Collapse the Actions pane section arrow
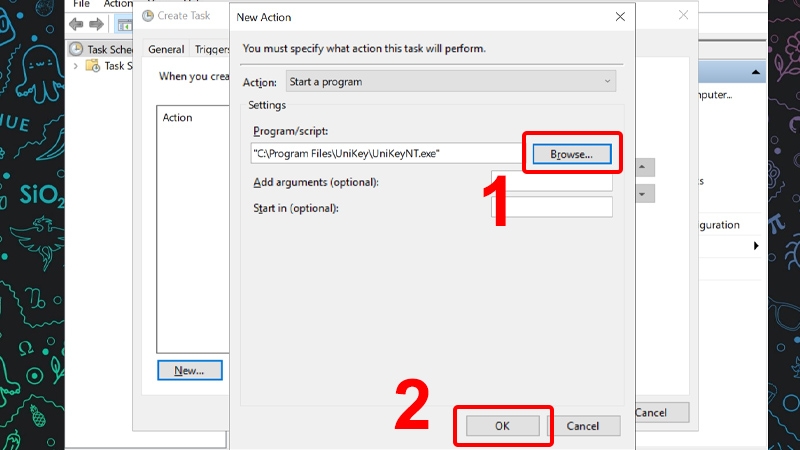 click(x=756, y=245)
